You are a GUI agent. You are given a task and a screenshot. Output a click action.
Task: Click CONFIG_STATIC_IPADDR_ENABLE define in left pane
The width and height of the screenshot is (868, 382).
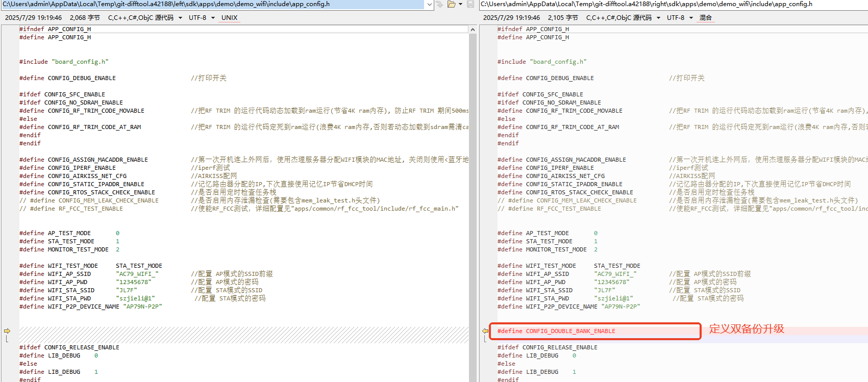[x=82, y=184]
